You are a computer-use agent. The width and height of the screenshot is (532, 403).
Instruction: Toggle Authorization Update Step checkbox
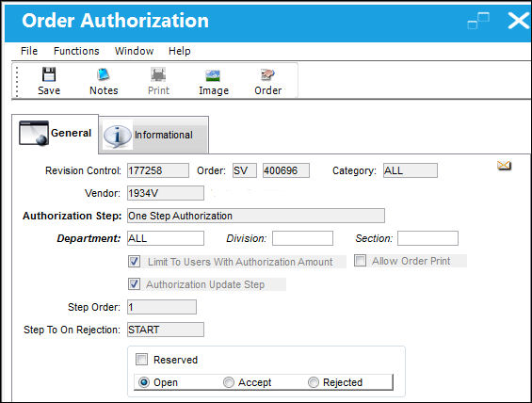(135, 284)
